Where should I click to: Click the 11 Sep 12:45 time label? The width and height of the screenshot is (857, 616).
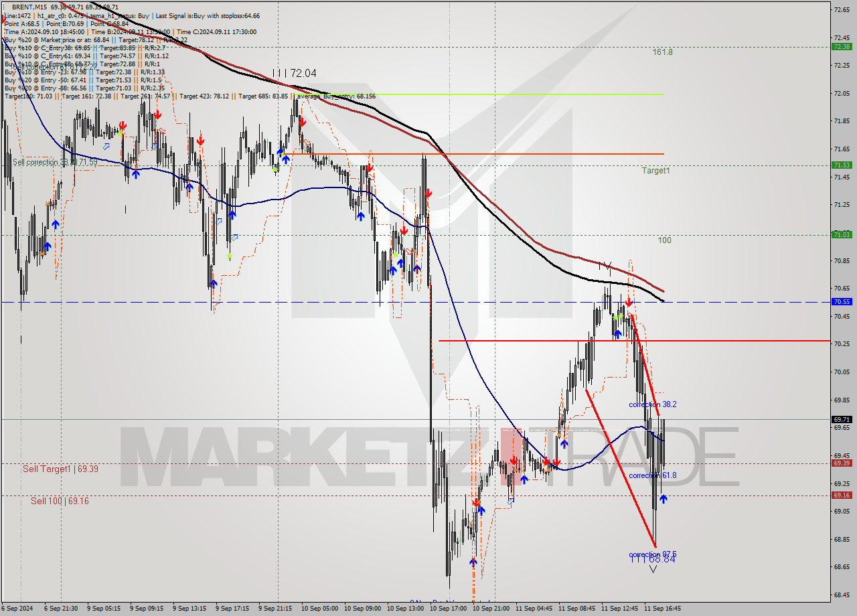[619, 609]
